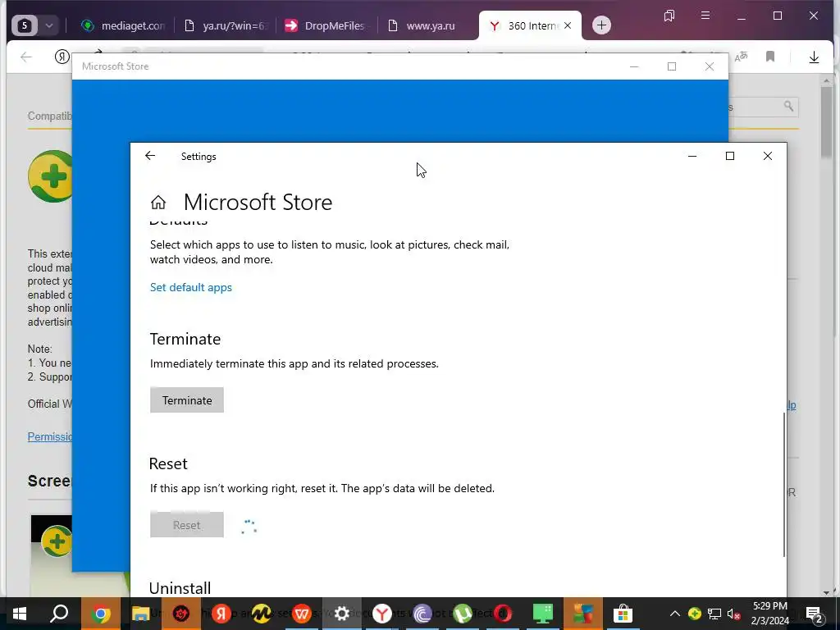Click the tab counter showing 5
The width and height of the screenshot is (840, 630).
pyautogui.click(x=24, y=25)
